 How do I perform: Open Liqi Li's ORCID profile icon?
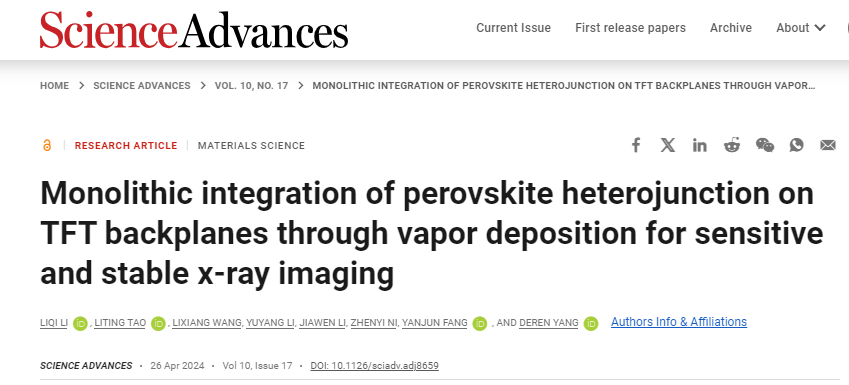tap(80, 323)
